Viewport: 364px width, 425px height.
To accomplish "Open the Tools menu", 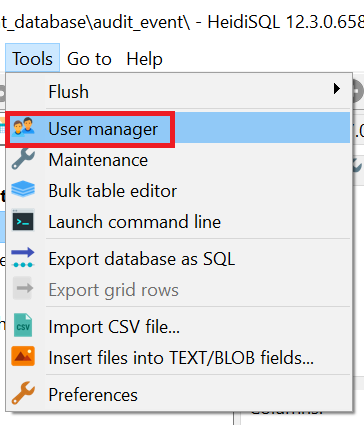I will point(32,59).
